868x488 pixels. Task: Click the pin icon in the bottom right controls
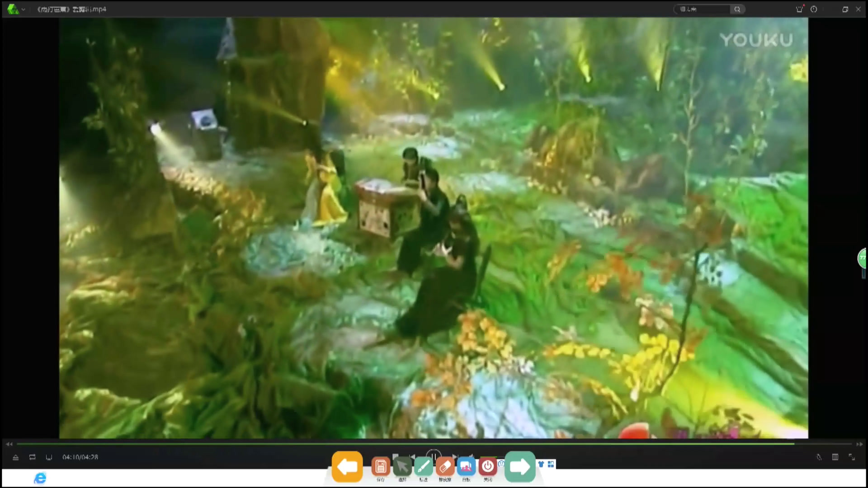819,457
